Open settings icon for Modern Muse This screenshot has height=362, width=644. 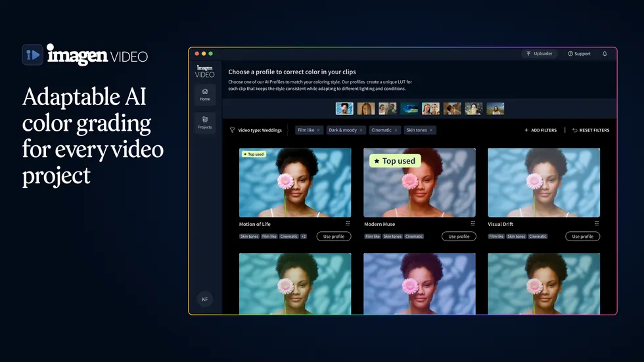tap(472, 224)
